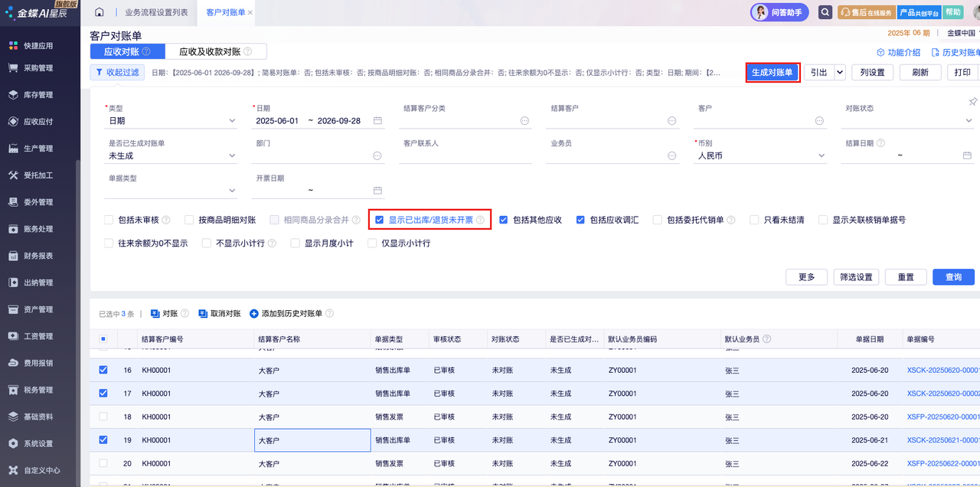Open calendar picker for 开票日期

click(377, 191)
